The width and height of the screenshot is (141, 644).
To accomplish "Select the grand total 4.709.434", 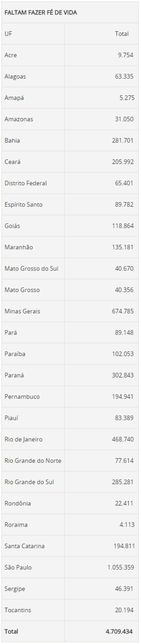I will 119,631.
